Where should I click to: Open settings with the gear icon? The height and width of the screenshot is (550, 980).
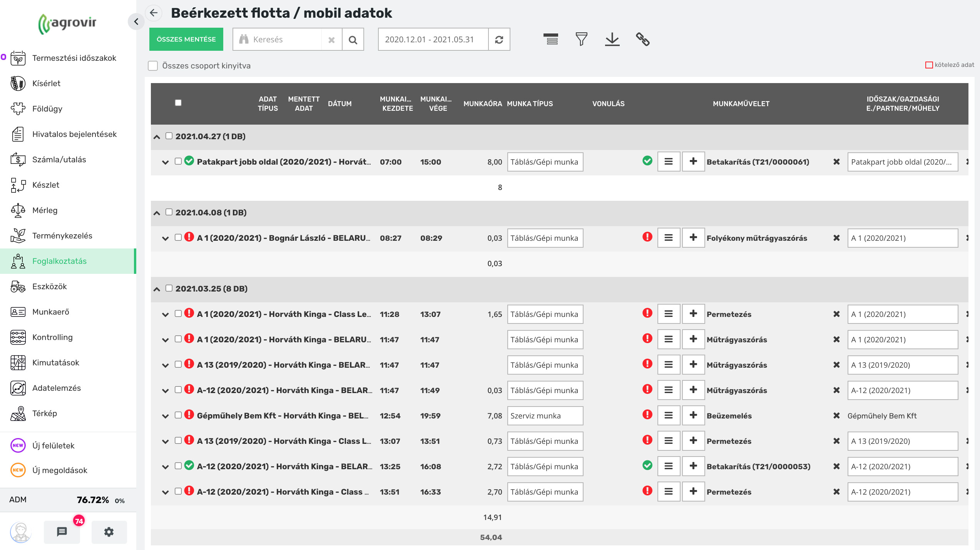109,532
